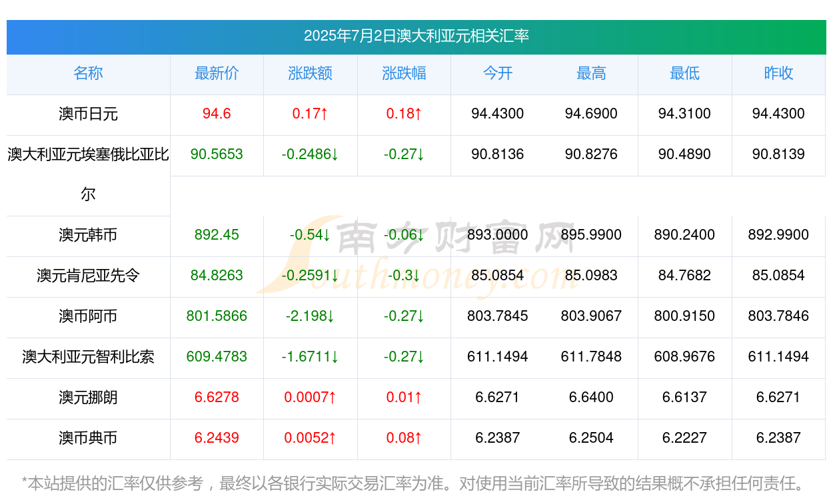
Task: Click the 涨跌额 column header
Action: [310, 73]
